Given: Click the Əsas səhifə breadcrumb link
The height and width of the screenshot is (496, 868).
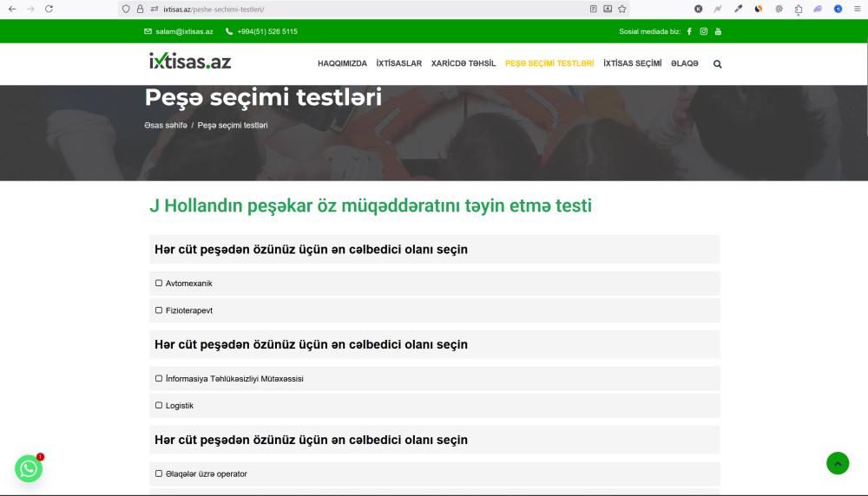Looking at the screenshot, I should 166,126.
